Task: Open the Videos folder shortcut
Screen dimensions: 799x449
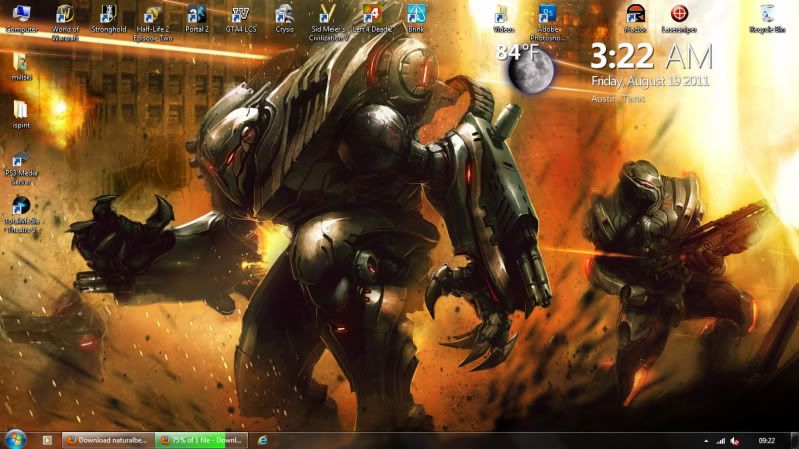Action: click(x=503, y=19)
